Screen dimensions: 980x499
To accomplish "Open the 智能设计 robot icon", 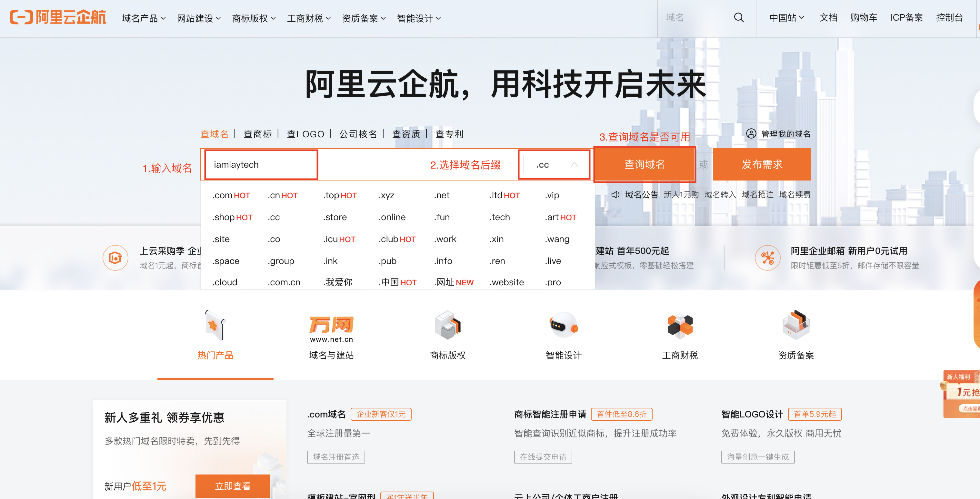I will [x=564, y=325].
